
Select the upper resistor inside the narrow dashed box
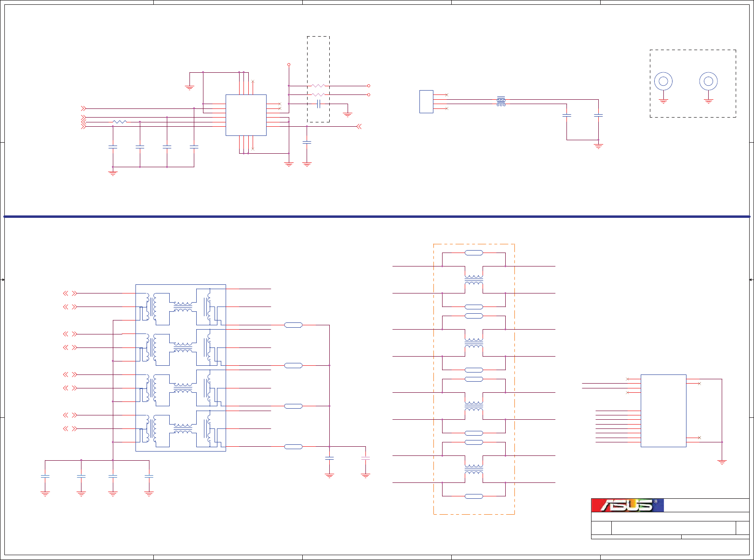click(x=318, y=86)
